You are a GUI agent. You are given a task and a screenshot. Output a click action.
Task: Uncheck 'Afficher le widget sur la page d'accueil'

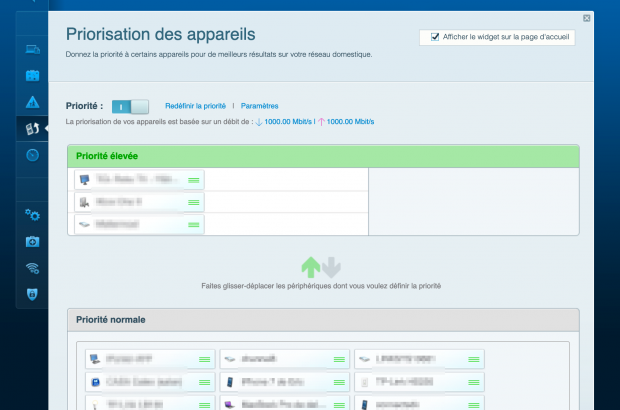[435, 37]
